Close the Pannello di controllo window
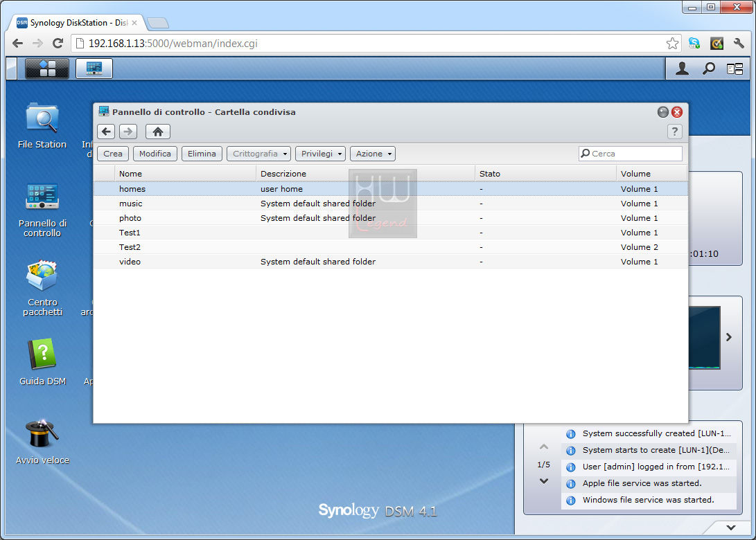Viewport: 756px width, 540px height. coord(677,112)
